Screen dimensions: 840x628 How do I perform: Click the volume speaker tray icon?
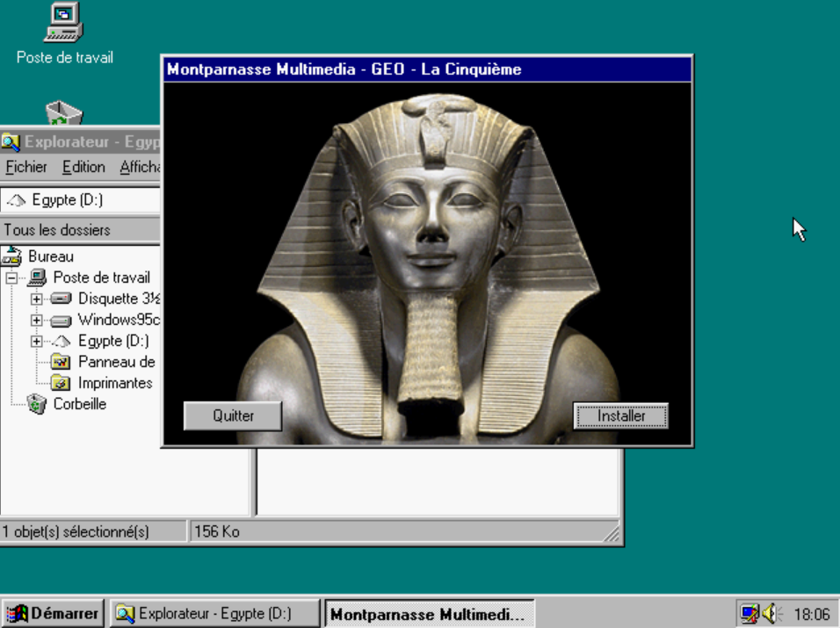771,614
